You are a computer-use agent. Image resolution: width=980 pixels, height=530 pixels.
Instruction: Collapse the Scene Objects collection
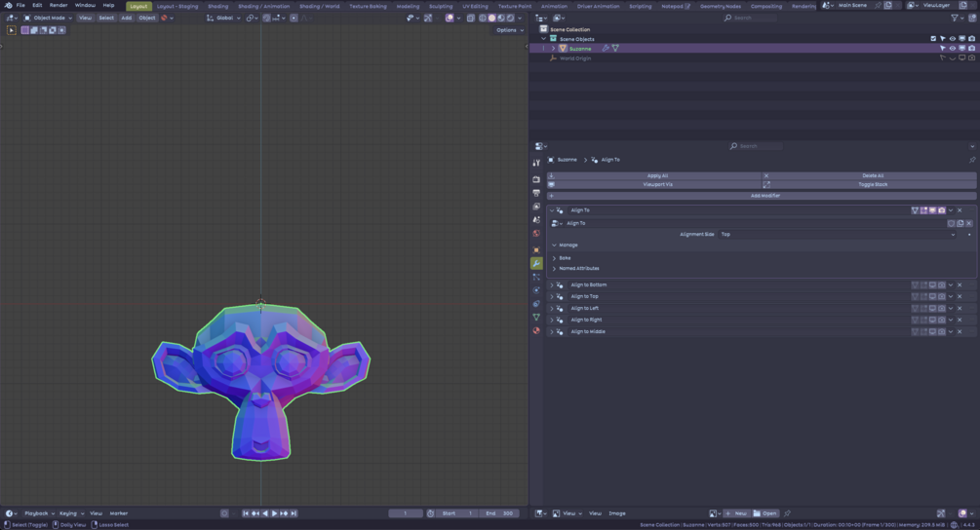click(x=544, y=39)
